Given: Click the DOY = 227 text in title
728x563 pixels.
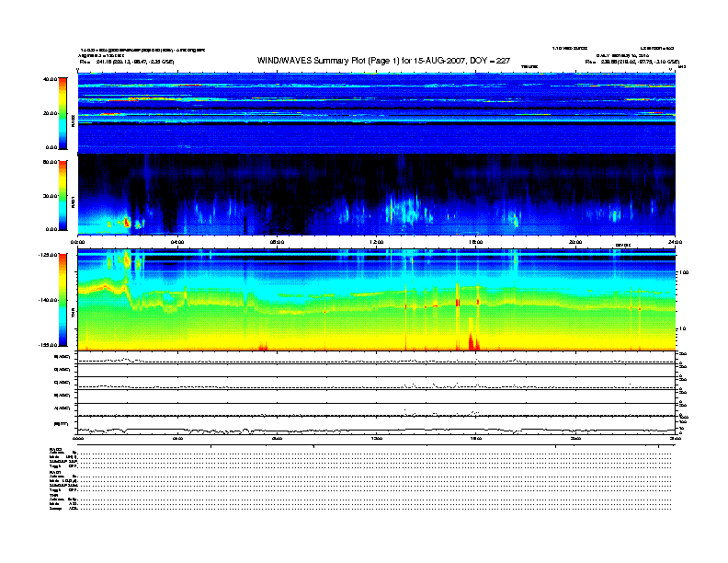Looking at the screenshot, I should click(490, 61).
